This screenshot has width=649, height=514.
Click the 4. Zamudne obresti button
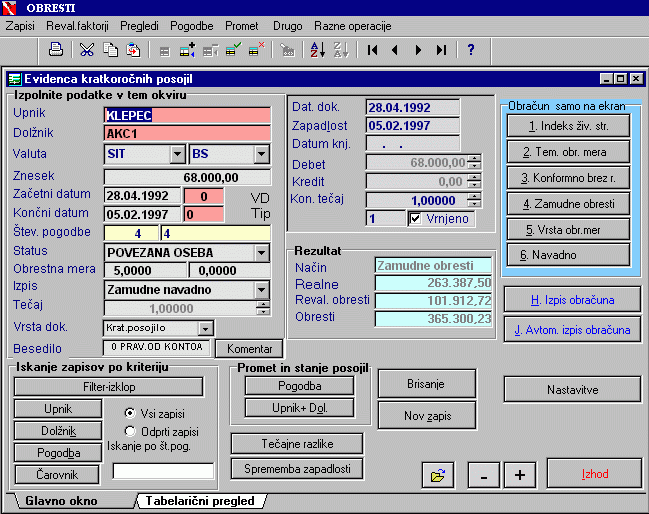pos(568,204)
